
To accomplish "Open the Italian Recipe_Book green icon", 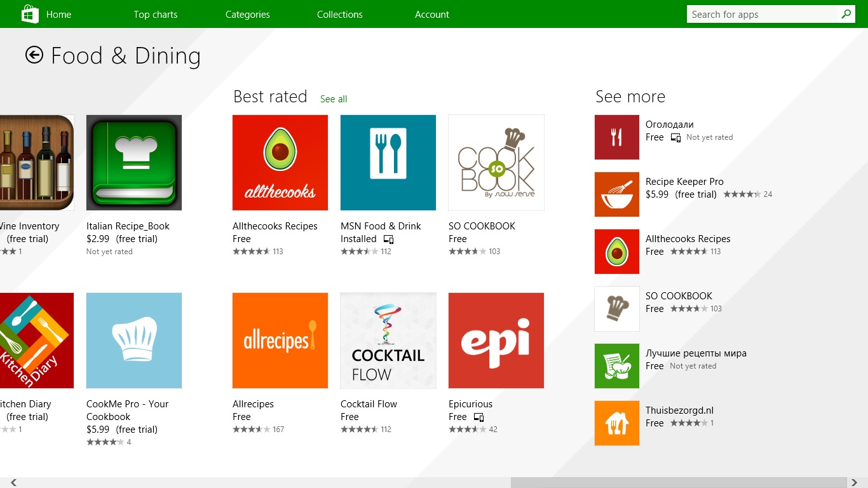I will click(134, 163).
